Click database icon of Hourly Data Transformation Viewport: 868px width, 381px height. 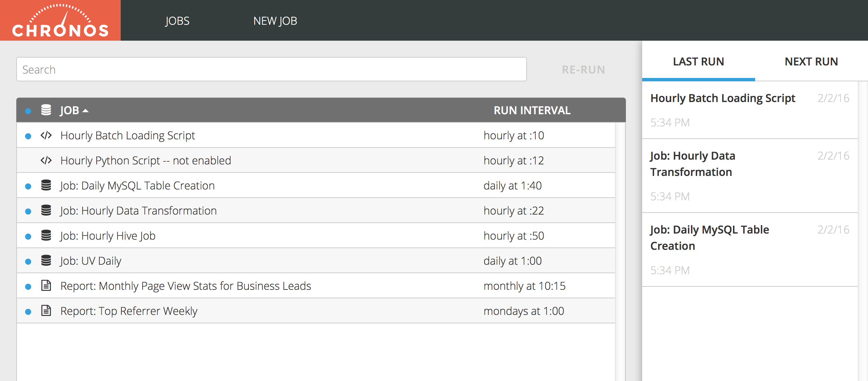pyautogui.click(x=46, y=210)
